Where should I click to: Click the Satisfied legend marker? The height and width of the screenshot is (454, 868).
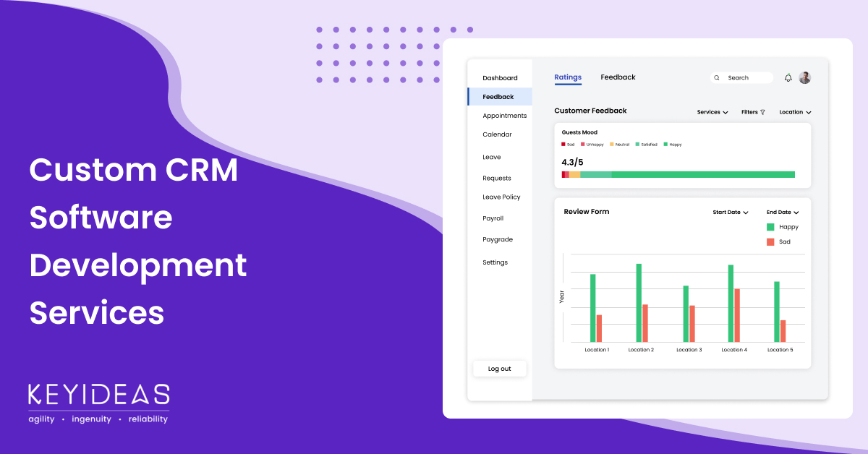coord(638,145)
